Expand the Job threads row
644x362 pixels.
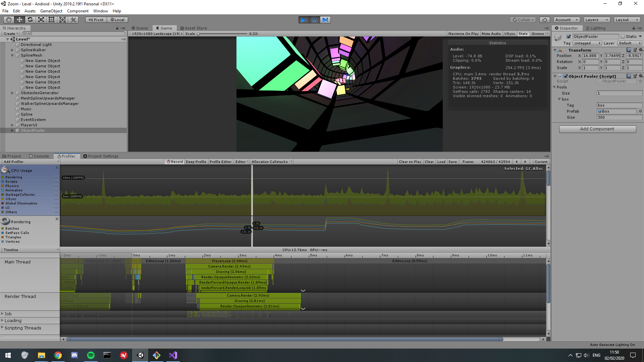[x=2, y=314]
